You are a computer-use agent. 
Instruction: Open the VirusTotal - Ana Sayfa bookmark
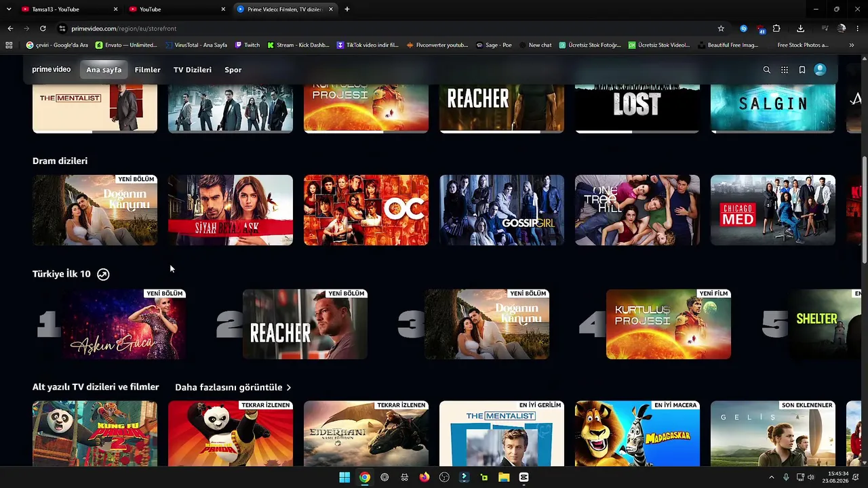tap(197, 45)
